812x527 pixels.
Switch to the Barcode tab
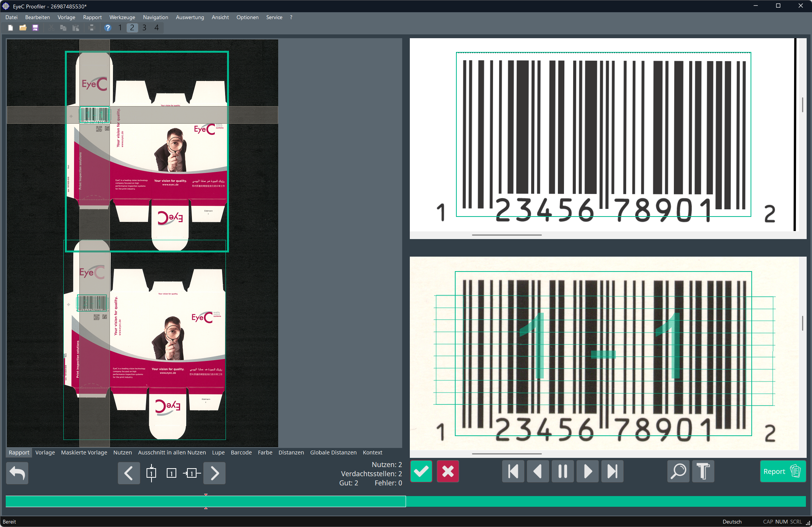coord(241,453)
